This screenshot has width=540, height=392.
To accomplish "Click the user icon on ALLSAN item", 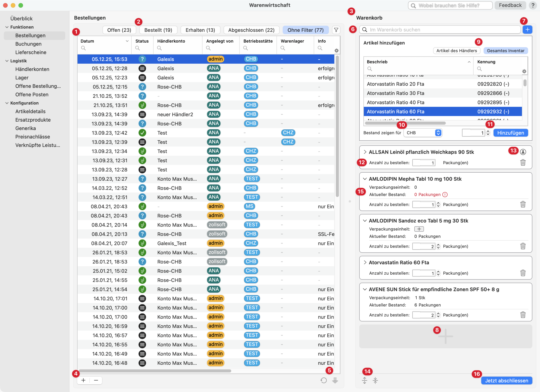I will click(523, 152).
